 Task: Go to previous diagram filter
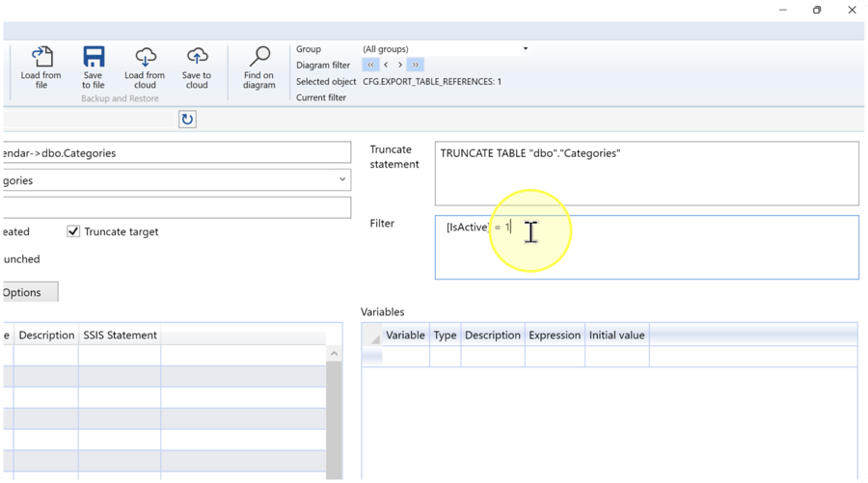coord(386,65)
